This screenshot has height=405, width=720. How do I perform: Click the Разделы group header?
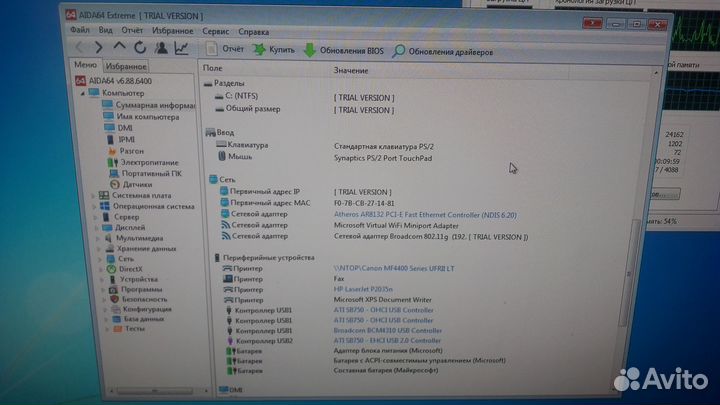225,83
